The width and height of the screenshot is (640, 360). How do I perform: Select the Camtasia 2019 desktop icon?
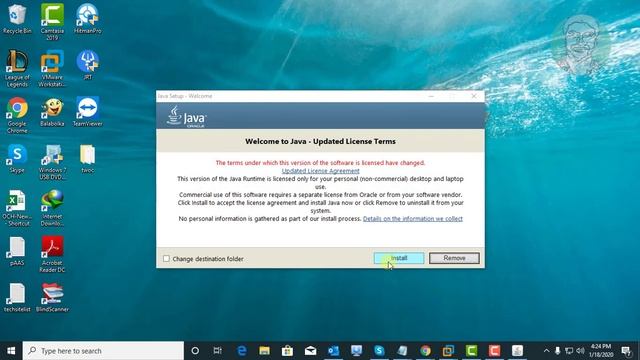point(52,21)
